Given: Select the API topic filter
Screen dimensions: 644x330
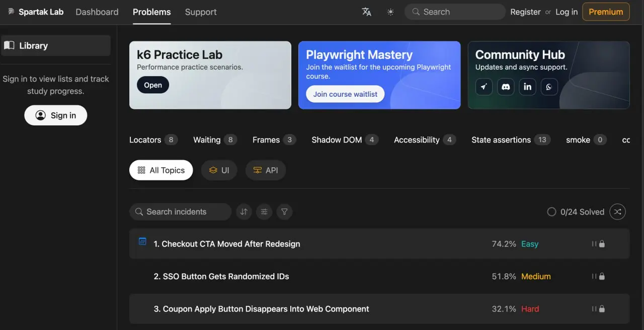Looking at the screenshot, I should click(266, 170).
